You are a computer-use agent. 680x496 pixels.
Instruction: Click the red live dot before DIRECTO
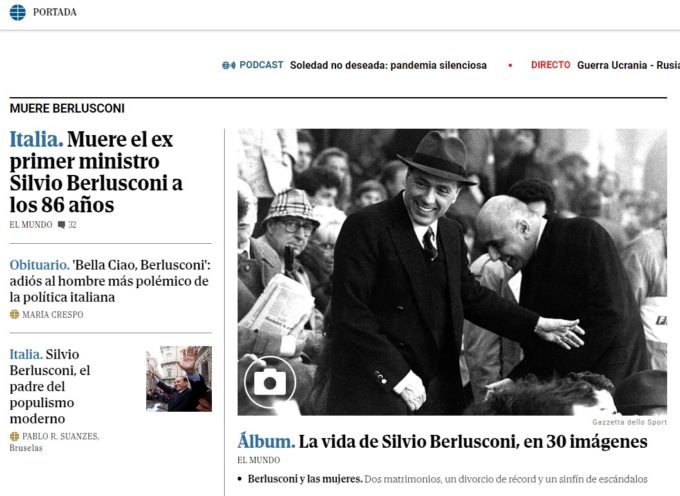[510, 65]
